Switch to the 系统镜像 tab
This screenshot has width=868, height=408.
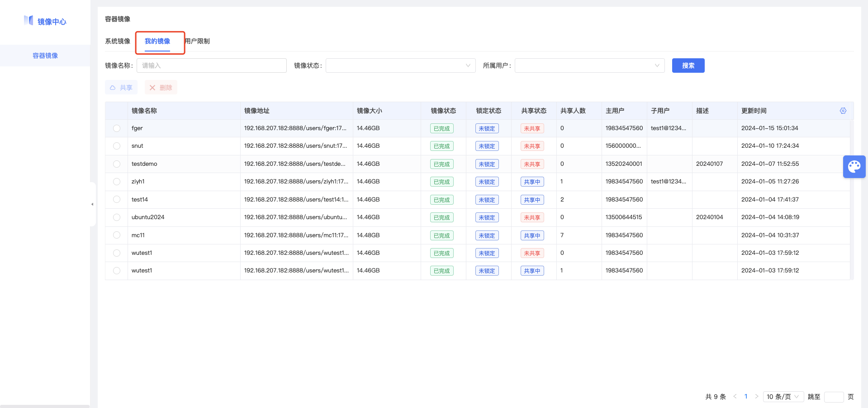(118, 41)
